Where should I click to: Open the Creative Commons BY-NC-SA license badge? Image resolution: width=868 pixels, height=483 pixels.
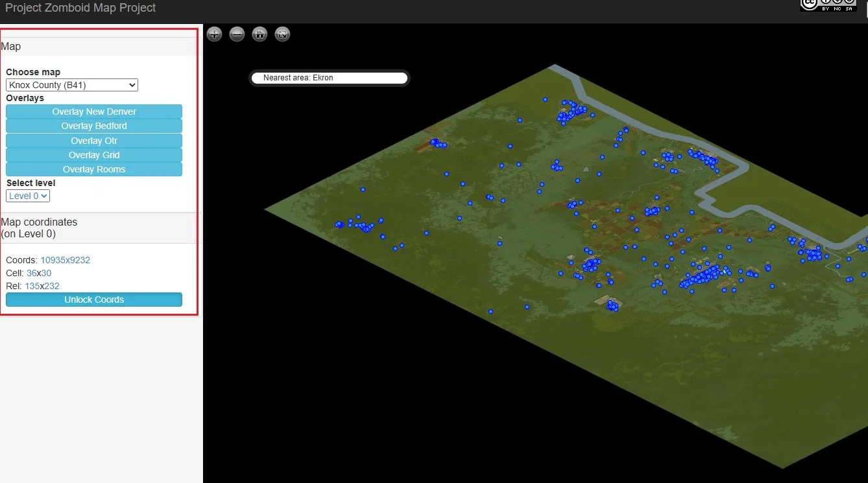pyautogui.click(x=828, y=5)
